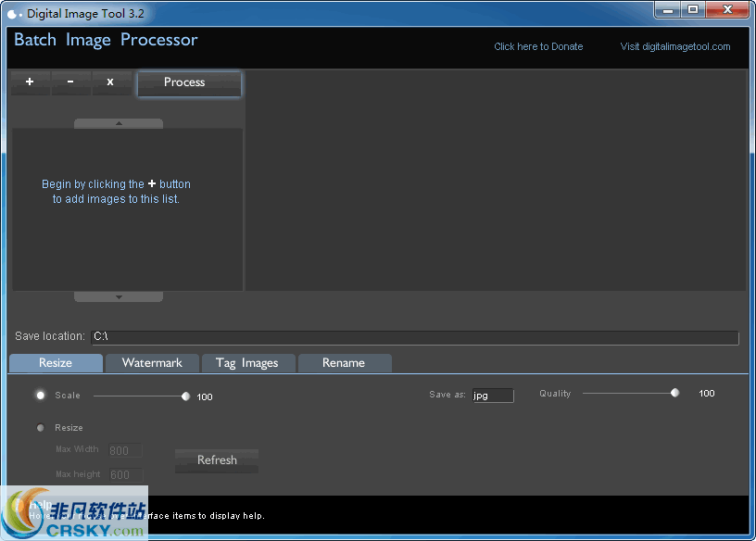Select the Resize radio button

[x=40, y=427]
